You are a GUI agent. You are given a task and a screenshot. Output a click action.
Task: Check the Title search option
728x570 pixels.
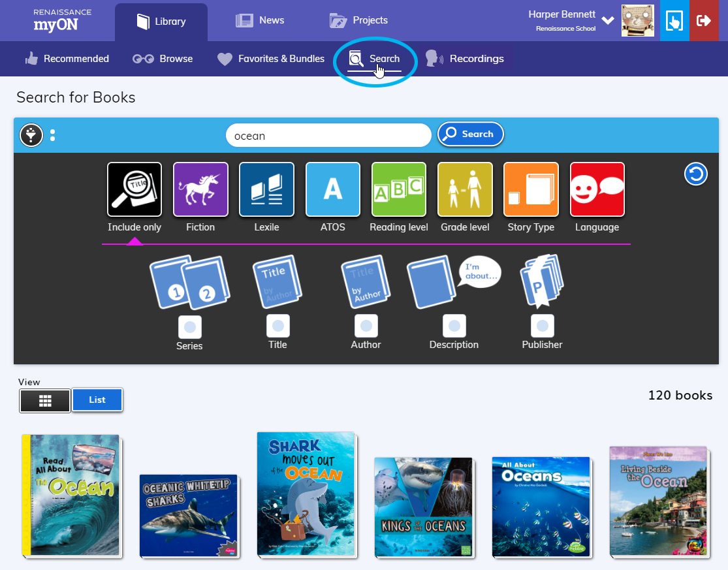point(278,325)
